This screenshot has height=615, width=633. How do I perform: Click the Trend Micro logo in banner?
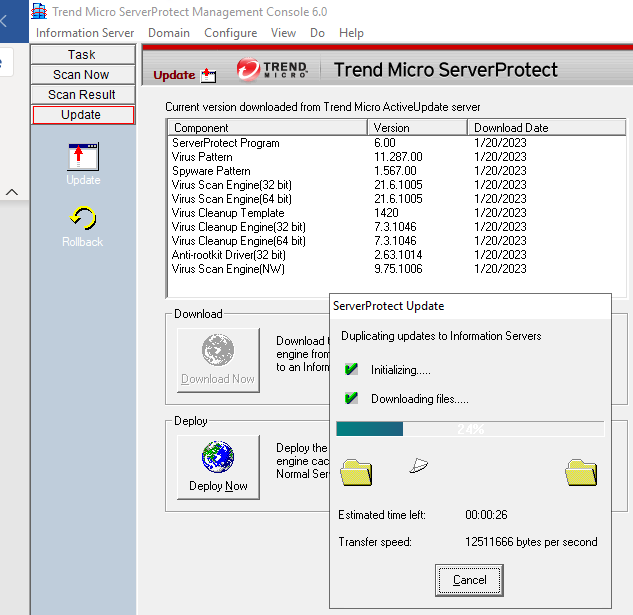pyautogui.click(x=272, y=69)
